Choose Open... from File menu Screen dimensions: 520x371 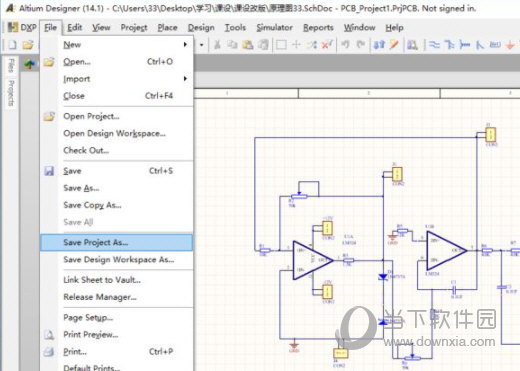point(117,62)
